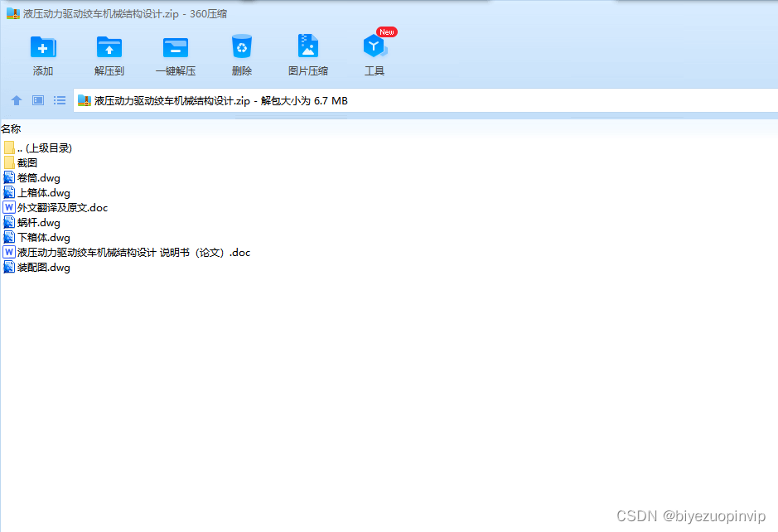Click the 装配图.dwg file icon
778x532 pixels.
9,267
